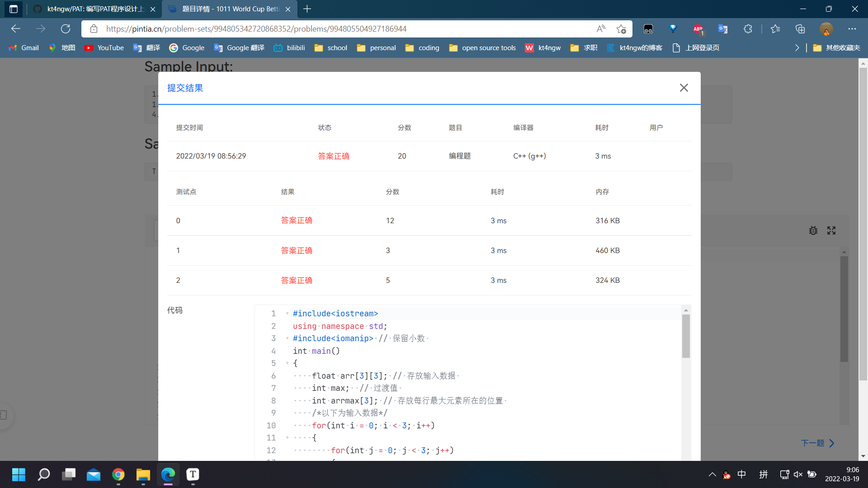The image size is (868, 488).
Task: Open Windows Search from taskbar
Action: point(43,474)
